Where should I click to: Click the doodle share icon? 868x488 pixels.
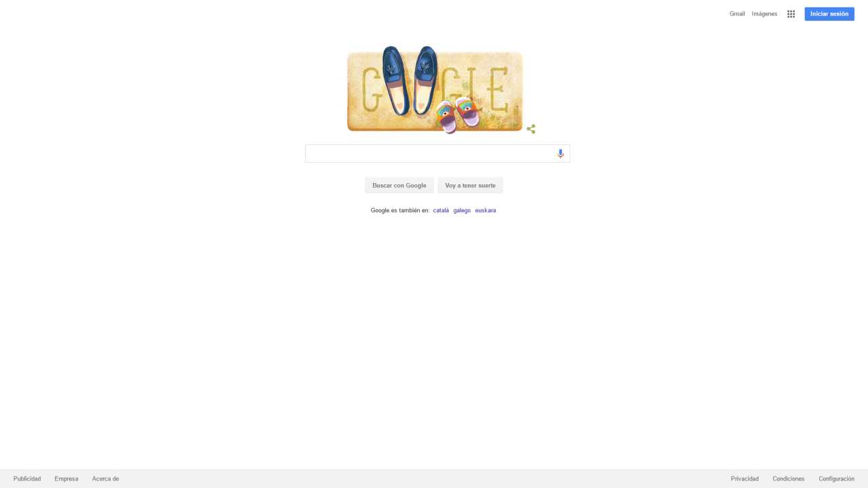(531, 129)
